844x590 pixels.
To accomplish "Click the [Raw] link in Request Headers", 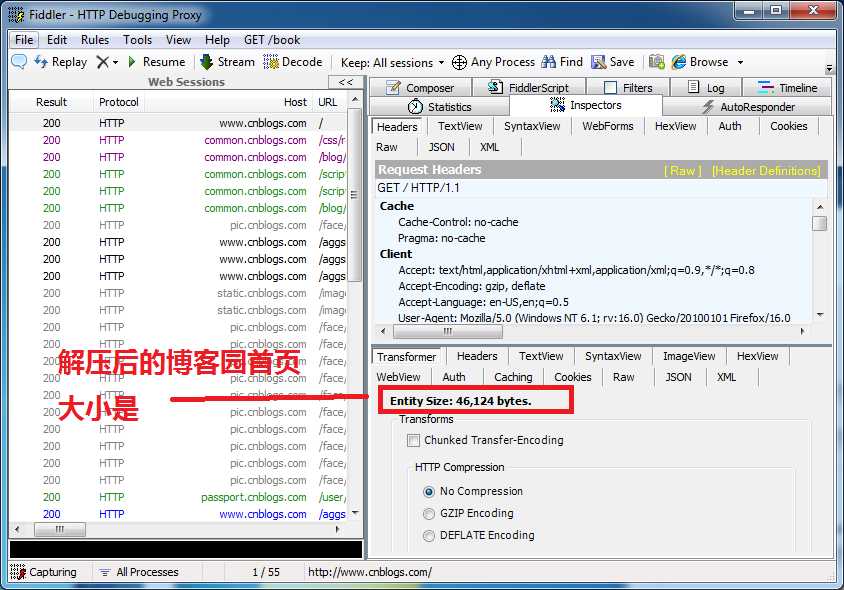I will pos(683,171).
